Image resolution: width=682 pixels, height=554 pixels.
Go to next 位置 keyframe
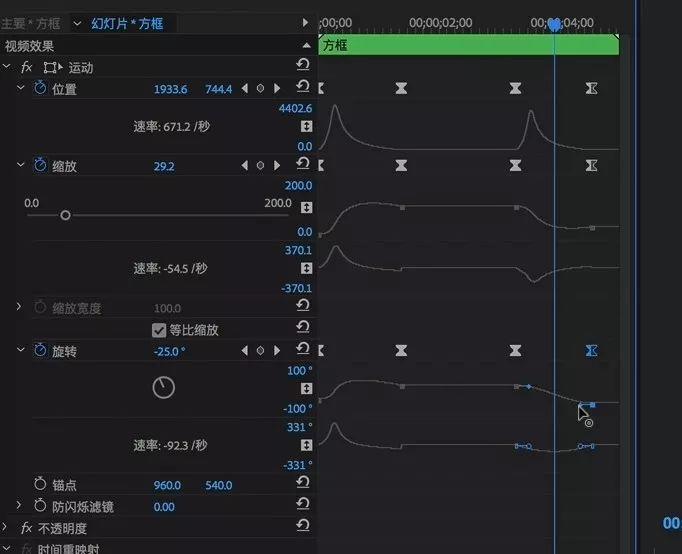[277, 89]
